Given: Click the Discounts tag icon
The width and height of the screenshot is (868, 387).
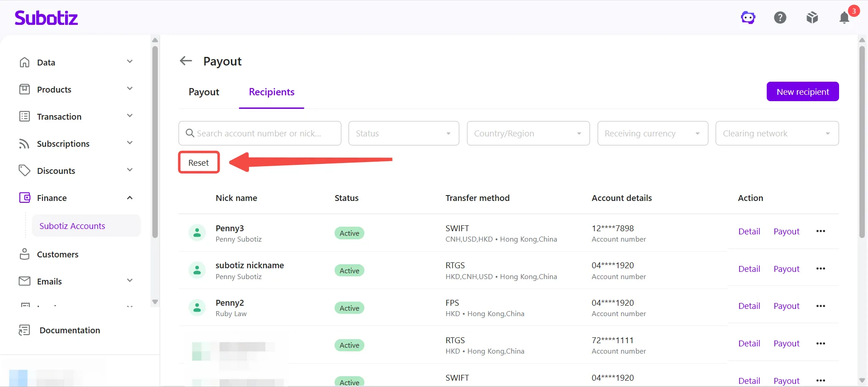Looking at the screenshot, I should 24,171.
